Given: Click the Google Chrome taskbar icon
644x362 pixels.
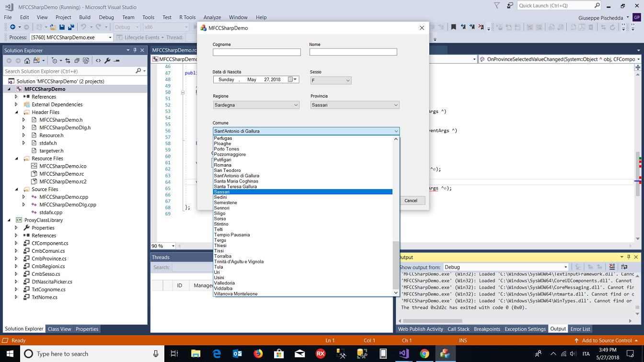Looking at the screenshot, I should tap(425, 354).
